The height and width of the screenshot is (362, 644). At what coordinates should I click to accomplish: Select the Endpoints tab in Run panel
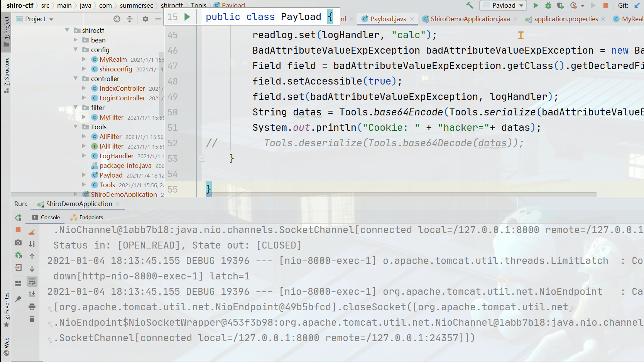pos(87,217)
